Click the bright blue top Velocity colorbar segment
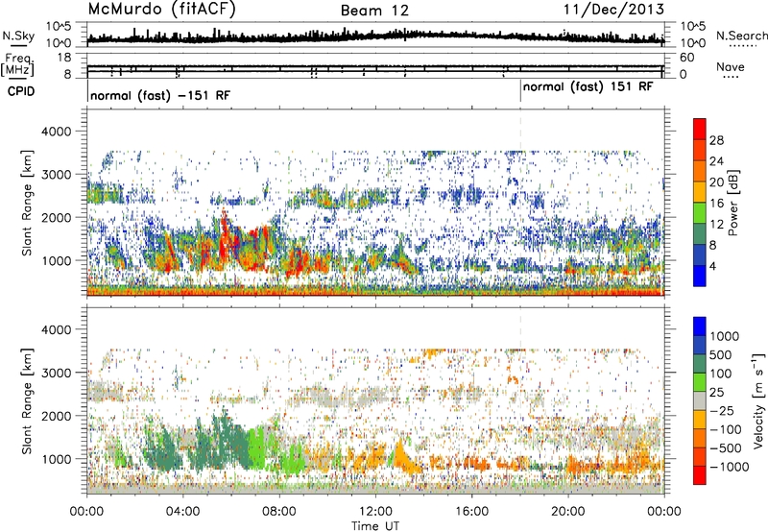768x532 pixels. (700, 326)
